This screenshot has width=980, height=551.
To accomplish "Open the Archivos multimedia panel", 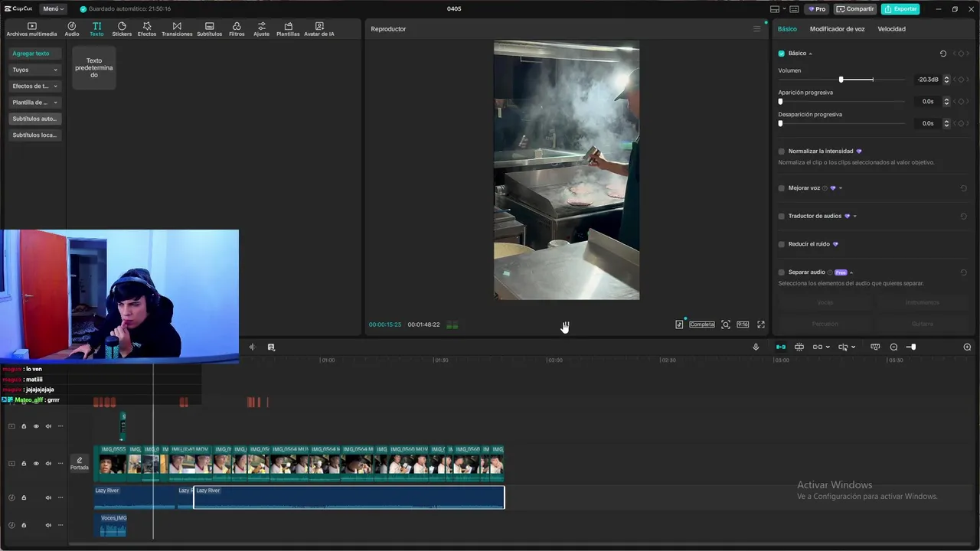I will coord(31,29).
